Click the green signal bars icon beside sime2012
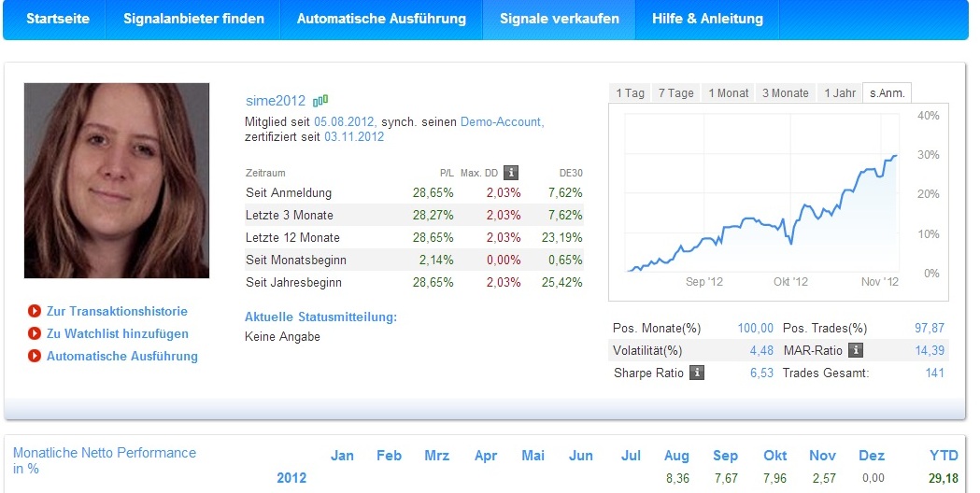 (320, 100)
